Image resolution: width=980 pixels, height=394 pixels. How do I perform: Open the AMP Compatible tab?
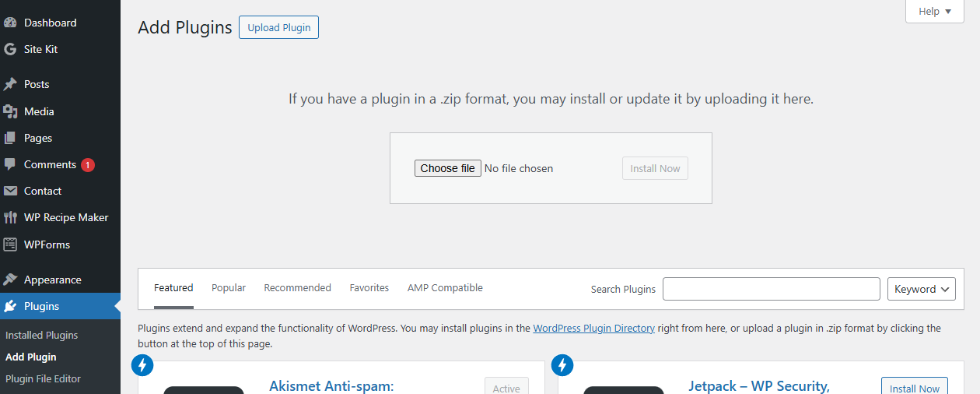point(445,288)
